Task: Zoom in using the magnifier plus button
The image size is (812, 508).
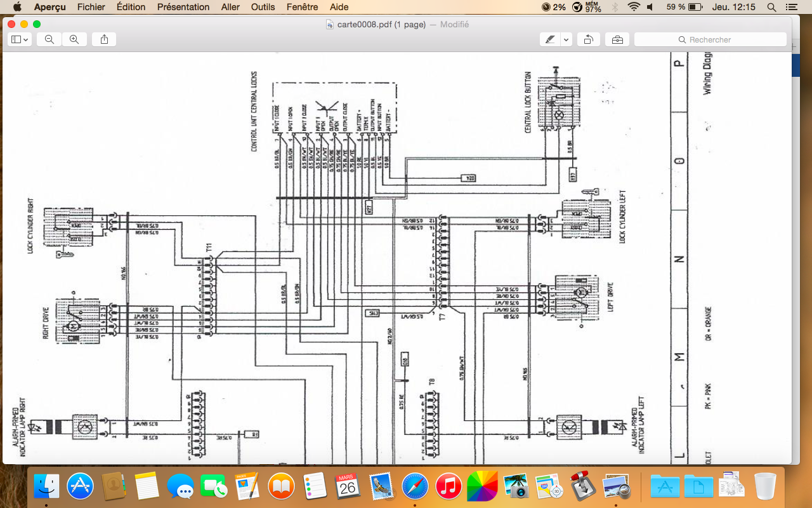Action: (74, 39)
